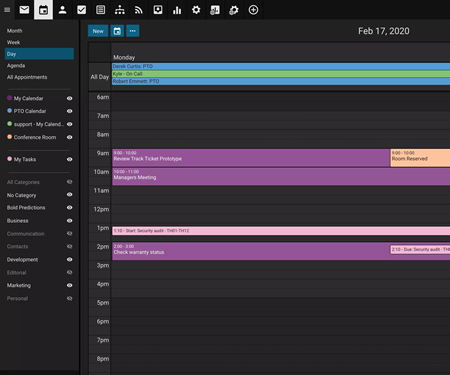Click the green support calendar color dot
This screenshot has width=450, height=375.
pos(9,124)
